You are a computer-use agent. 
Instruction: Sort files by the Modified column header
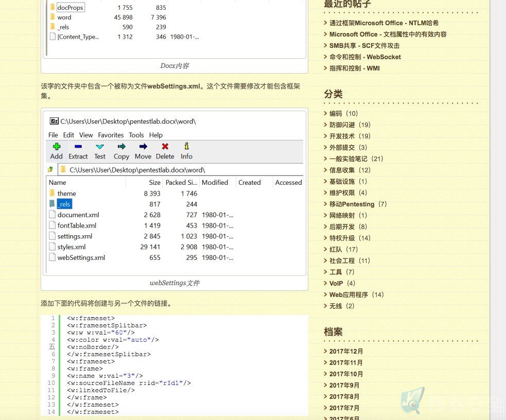point(215,182)
